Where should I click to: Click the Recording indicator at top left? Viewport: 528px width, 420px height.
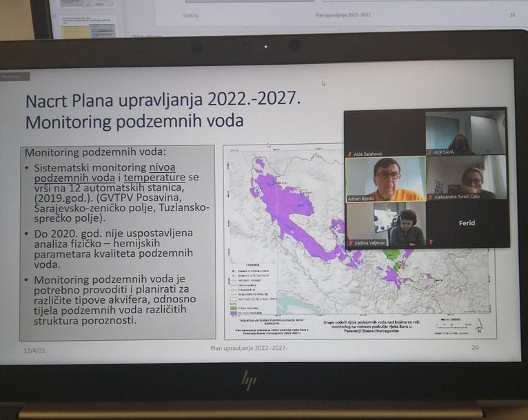[x=14, y=76]
